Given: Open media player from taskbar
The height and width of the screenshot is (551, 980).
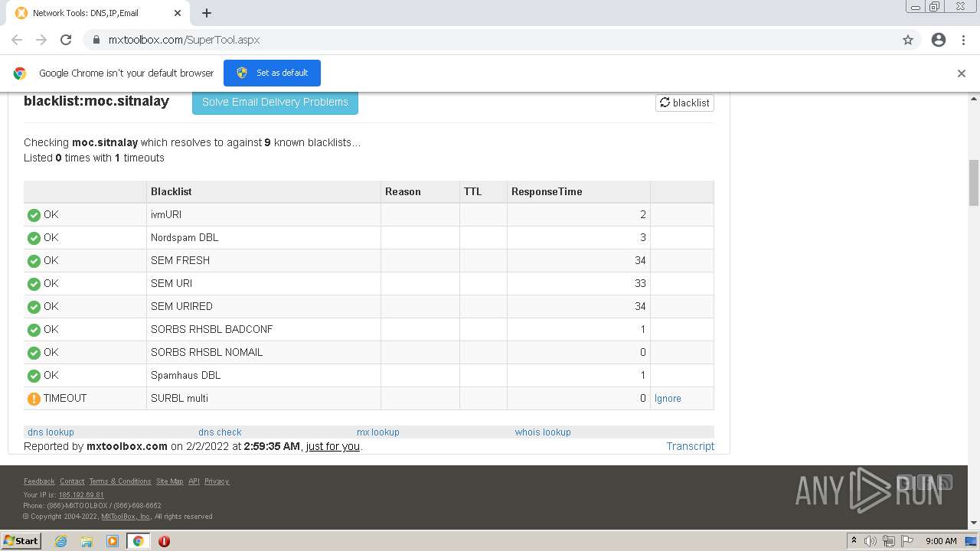Looking at the screenshot, I should (113, 541).
